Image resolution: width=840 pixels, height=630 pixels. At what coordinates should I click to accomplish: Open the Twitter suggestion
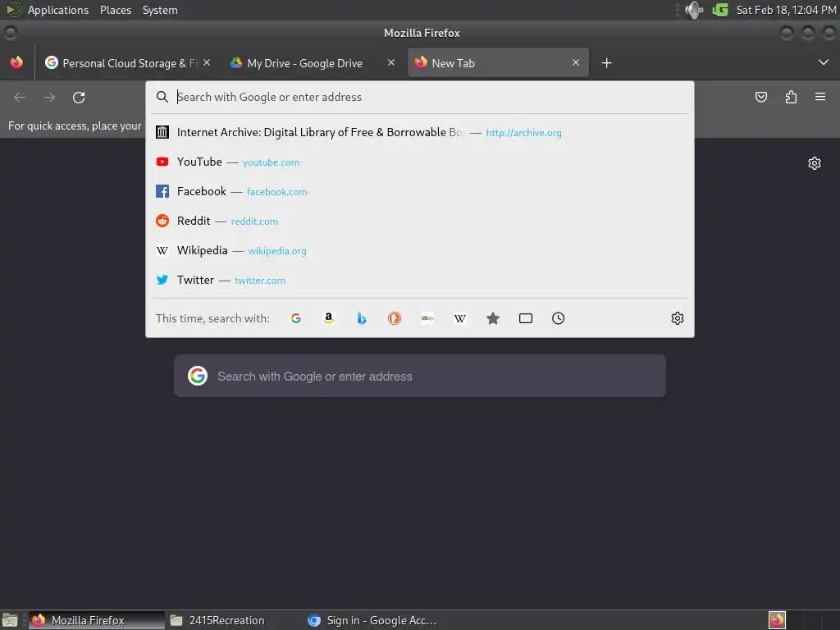(420, 280)
